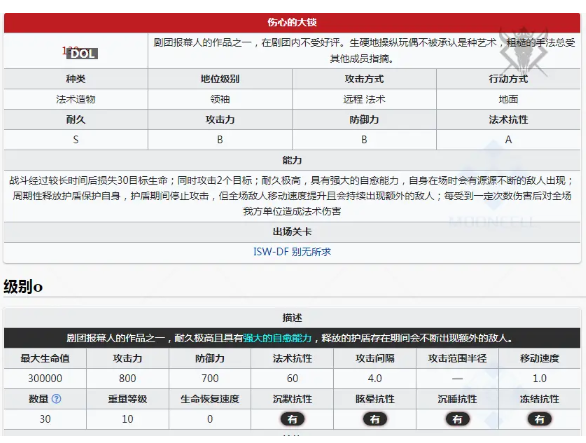Click the 重量等级 value 10 cell
Screen dimensions: 586x443
click(127, 419)
